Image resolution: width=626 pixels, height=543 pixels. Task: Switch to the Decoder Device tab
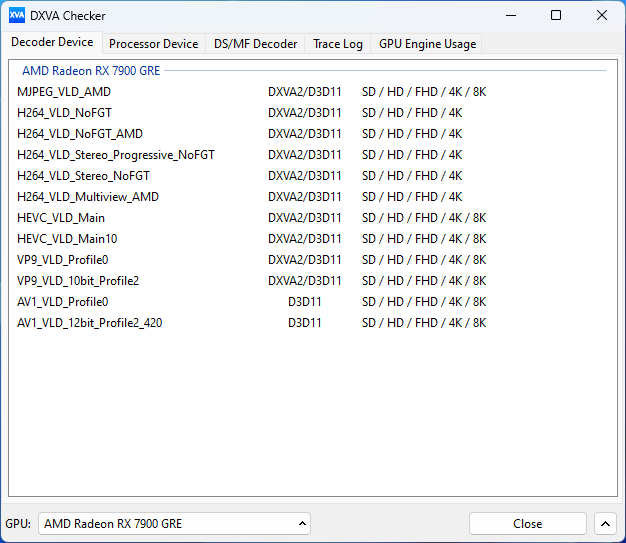(x=52, y=42)
